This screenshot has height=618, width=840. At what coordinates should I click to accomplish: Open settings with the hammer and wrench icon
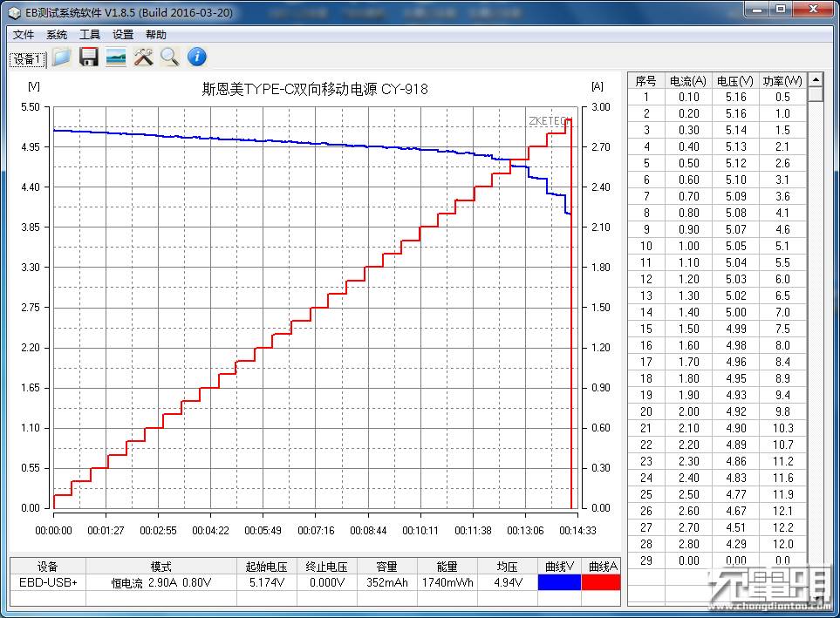click(x=143, y=57)
